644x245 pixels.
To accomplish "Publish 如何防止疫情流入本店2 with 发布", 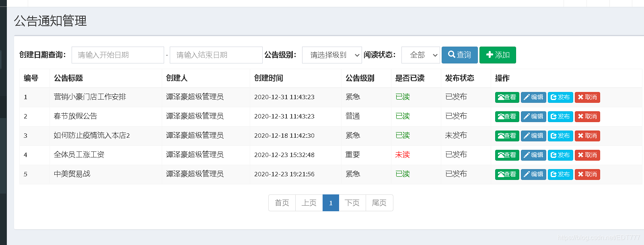I will point(560,136).
